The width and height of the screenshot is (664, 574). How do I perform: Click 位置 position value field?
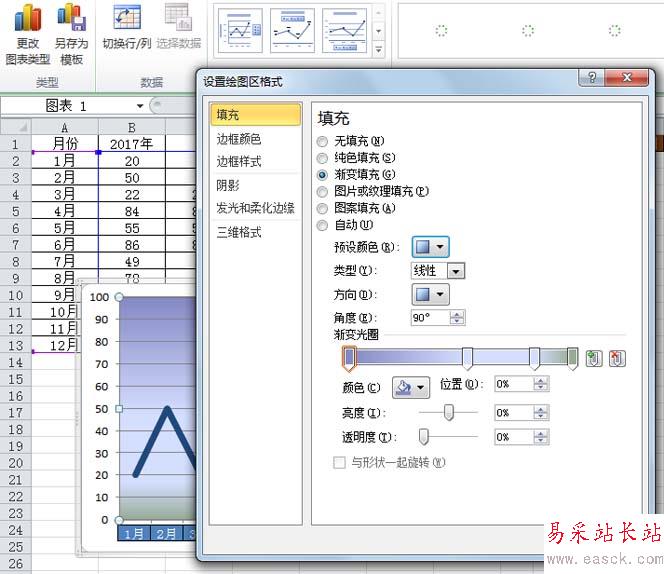[x=514, y=384]
